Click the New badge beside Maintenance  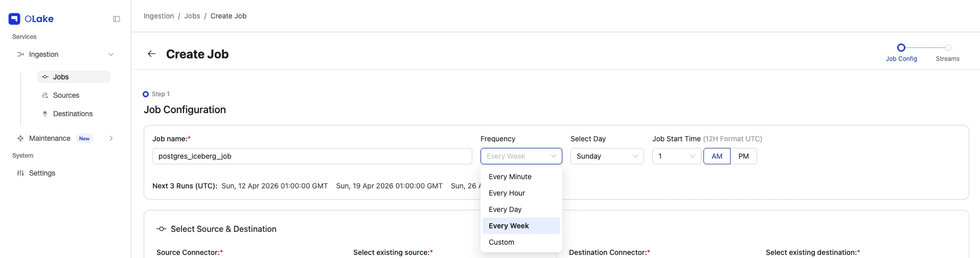click(84, 138)
